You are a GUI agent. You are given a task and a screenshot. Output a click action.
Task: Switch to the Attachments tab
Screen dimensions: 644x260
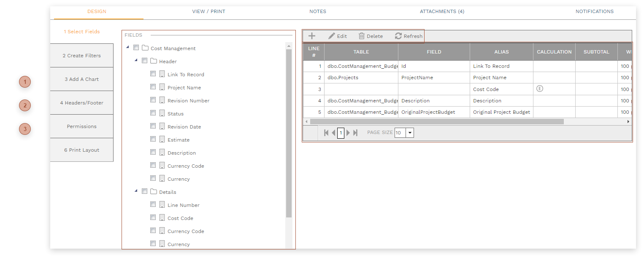[x=442, y=11]
